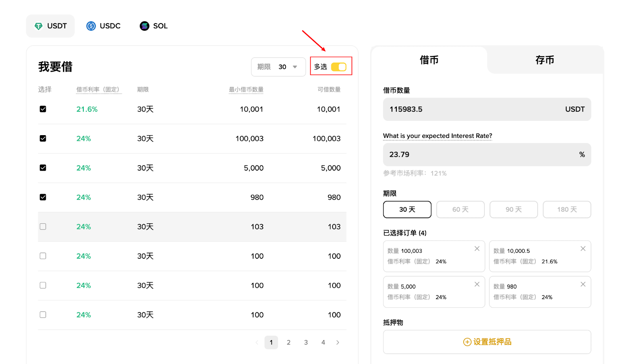Viewport: 638px width, 364px height.
Task: Select the 30 天 term
Action: tap(407, 210)
